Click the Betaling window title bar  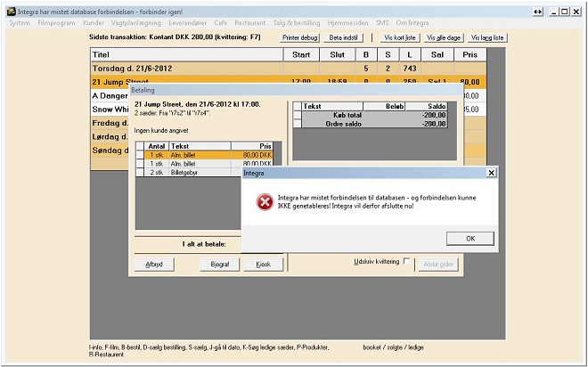point(297,90)
